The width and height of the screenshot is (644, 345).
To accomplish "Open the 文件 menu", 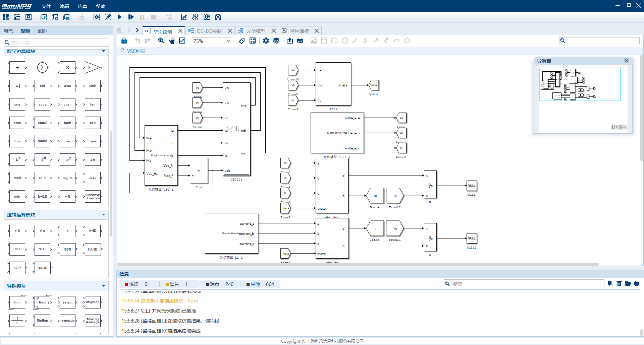I will [x=46, y=6].
